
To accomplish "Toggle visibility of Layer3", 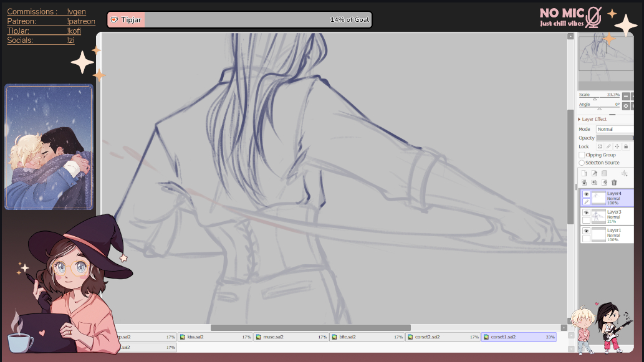I will click(586, 212).
